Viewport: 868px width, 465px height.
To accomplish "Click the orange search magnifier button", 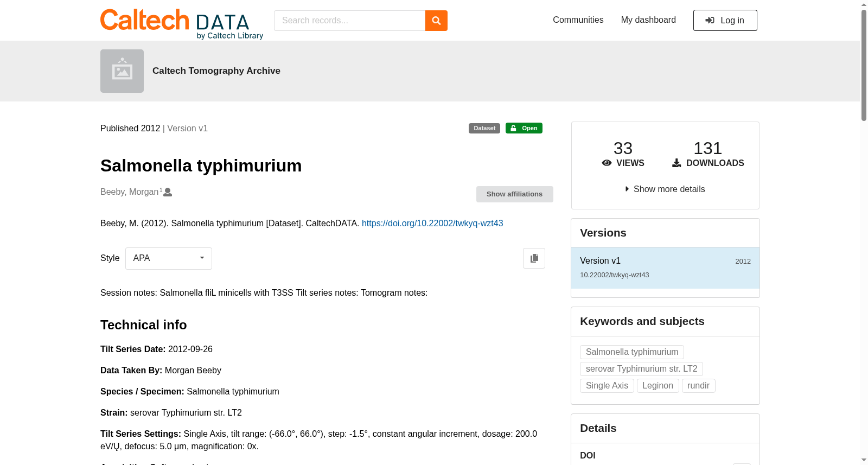I will coord(436,21).
